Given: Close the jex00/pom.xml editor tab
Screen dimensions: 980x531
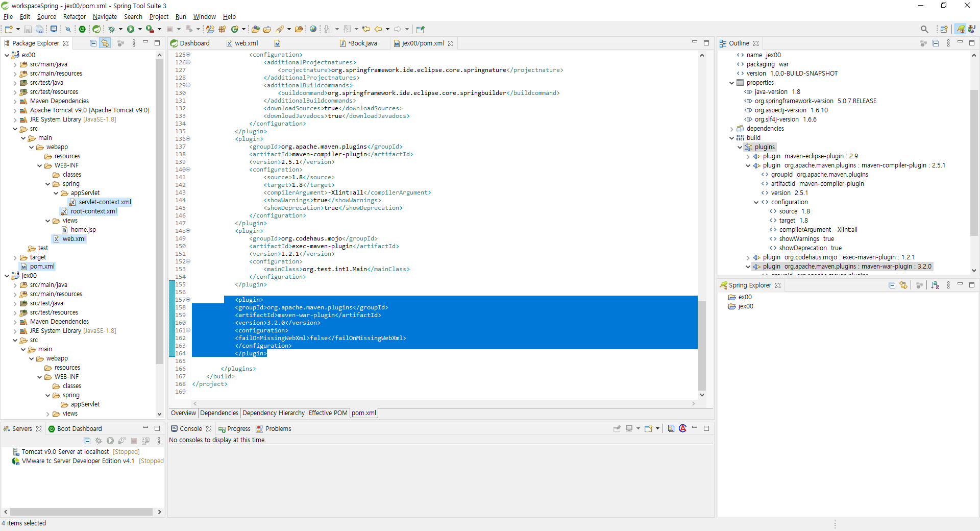Looking at the screenshot, I should coord(451,43).
